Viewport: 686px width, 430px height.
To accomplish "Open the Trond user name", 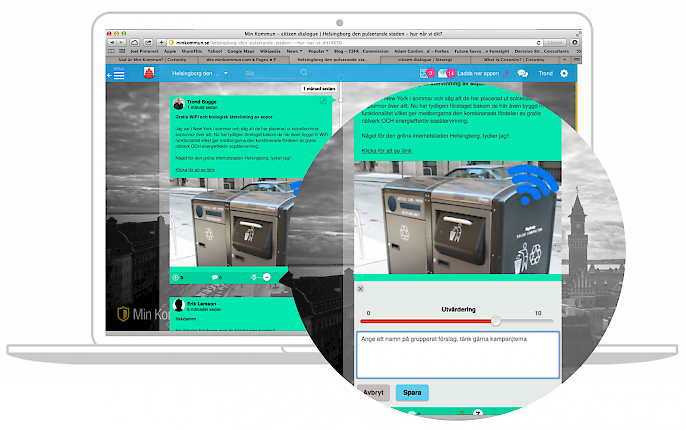I will (x=545, y=73).
